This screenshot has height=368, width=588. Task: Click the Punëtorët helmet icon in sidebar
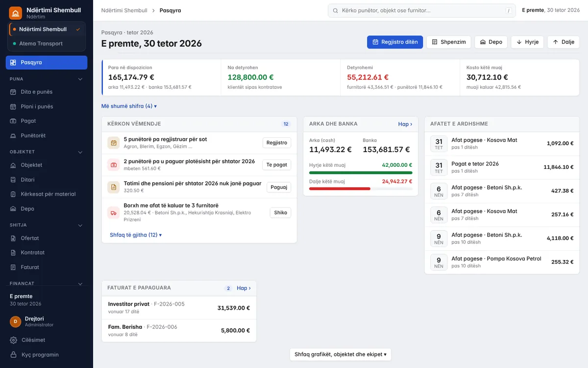pos(13,135)
